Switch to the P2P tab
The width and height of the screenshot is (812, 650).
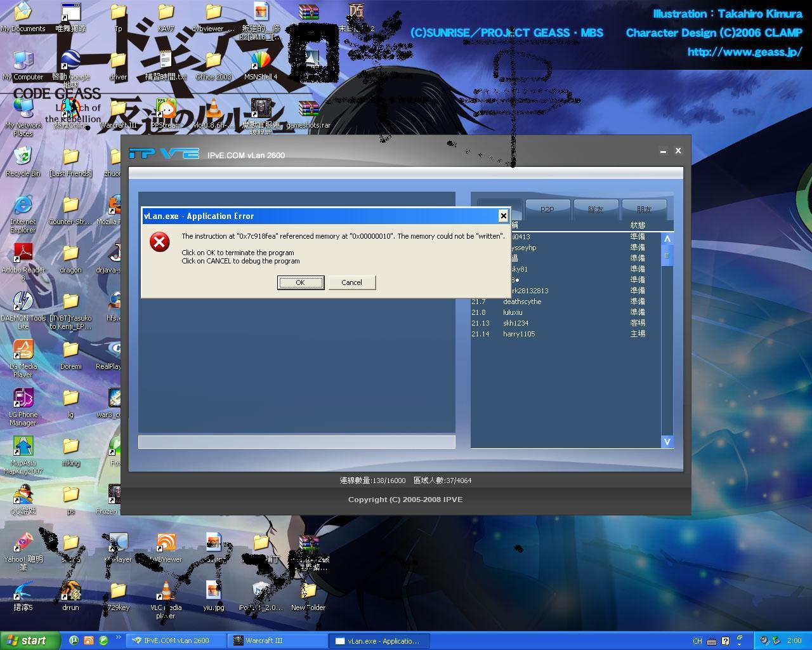pyautogui.click(x=547, y=209)
